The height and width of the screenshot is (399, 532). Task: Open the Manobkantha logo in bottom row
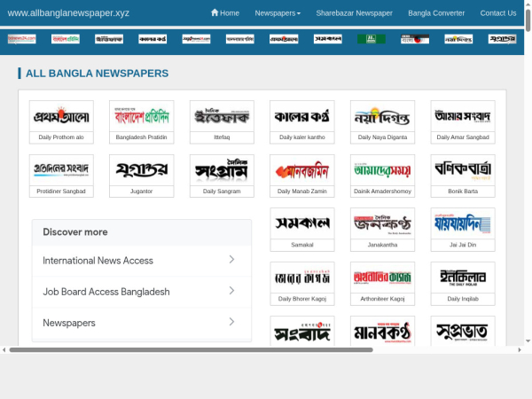point(382,332)
